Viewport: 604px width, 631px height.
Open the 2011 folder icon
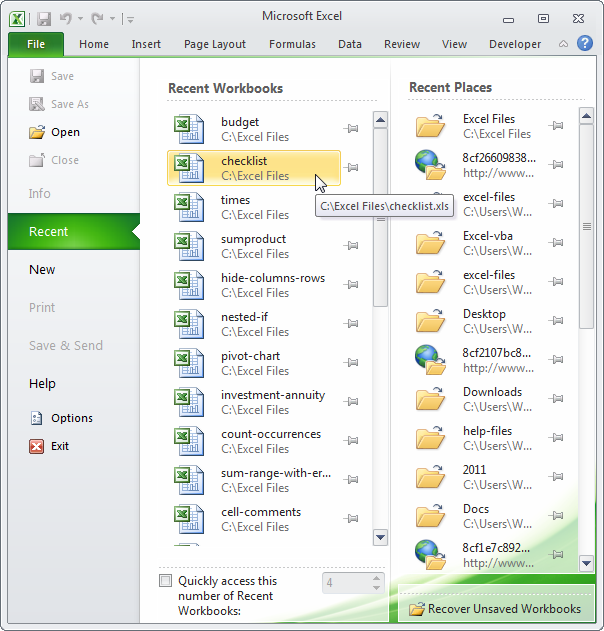431,477
